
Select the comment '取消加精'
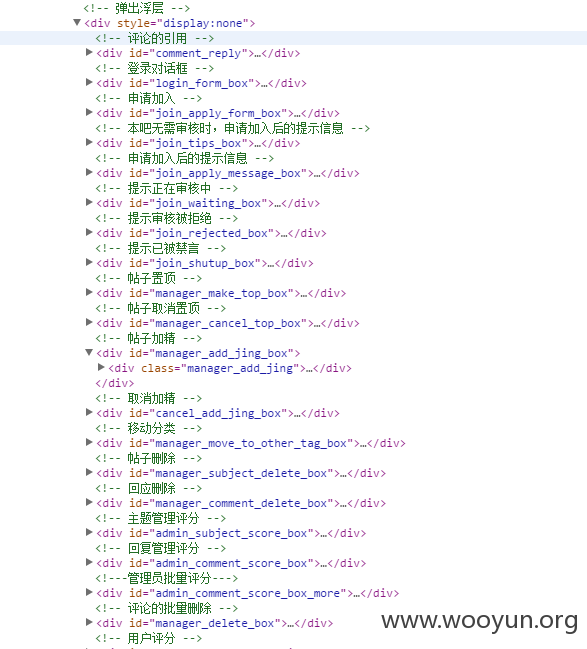coord(149,398)
